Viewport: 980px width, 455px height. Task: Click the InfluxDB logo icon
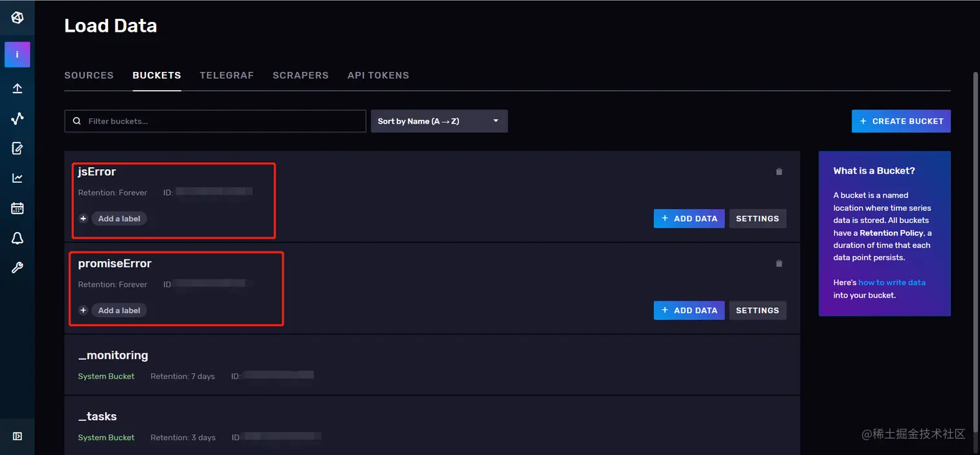pos(17,17)
